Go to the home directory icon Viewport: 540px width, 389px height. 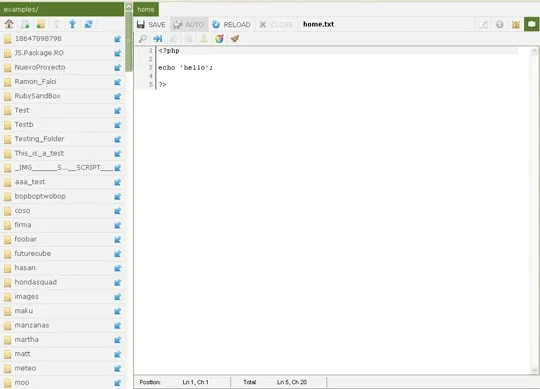pyautogui.click(x=9, y=24)
